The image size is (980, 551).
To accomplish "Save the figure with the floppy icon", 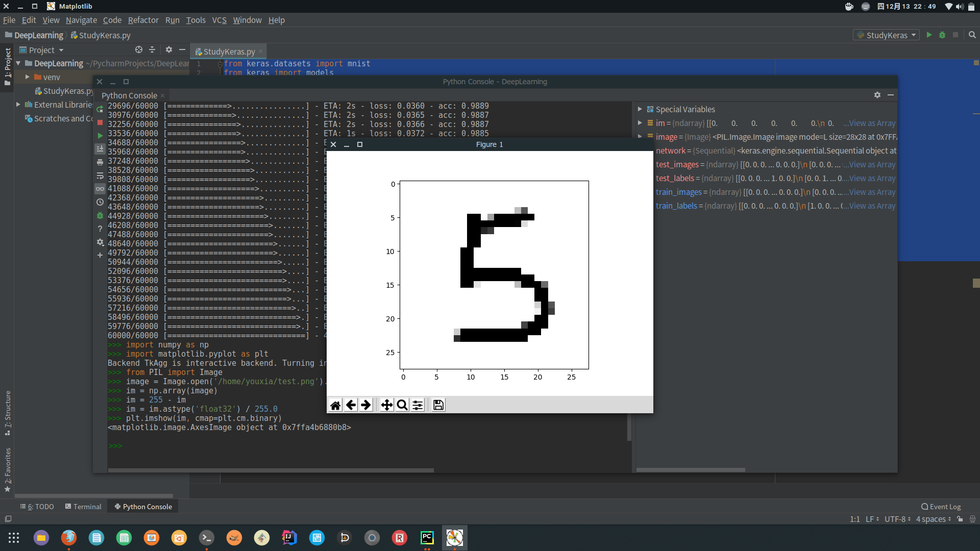I will [x=438, y=405].
